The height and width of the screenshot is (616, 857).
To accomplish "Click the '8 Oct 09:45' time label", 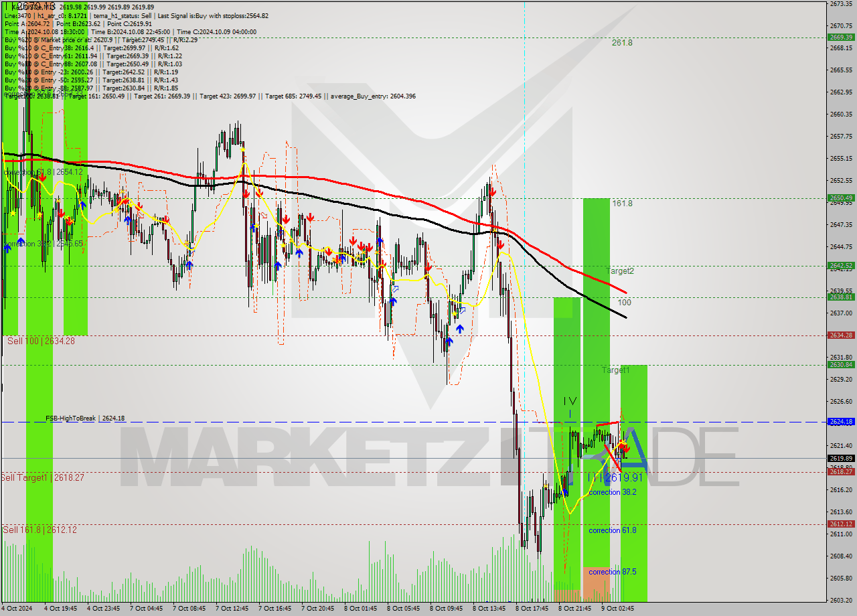I will point(446,609).
